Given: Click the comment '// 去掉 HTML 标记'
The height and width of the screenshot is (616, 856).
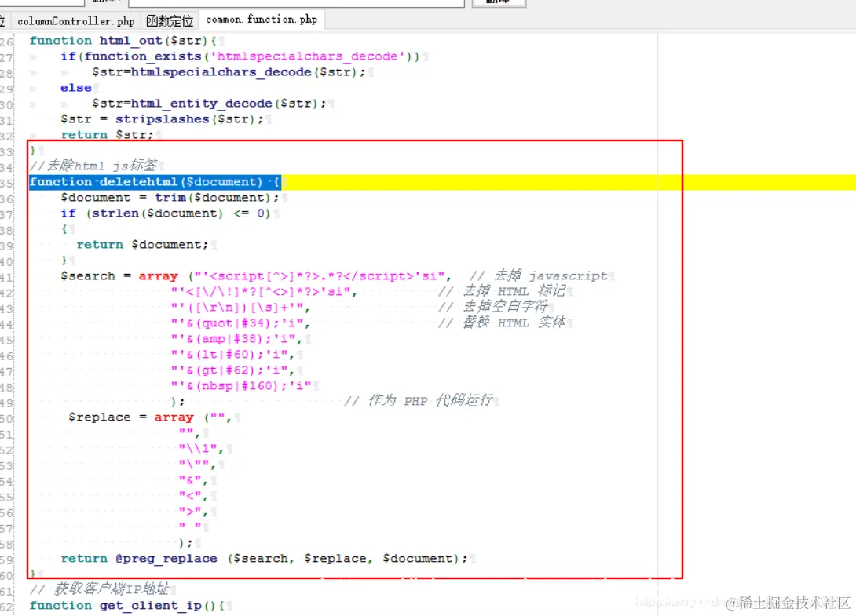Looking at the screenshot, I should 502,291.
